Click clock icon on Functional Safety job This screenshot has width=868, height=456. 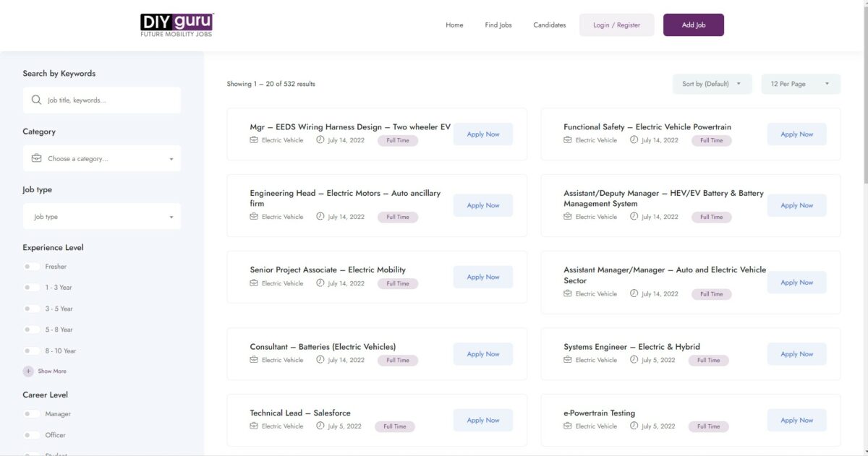coord(634,140)
